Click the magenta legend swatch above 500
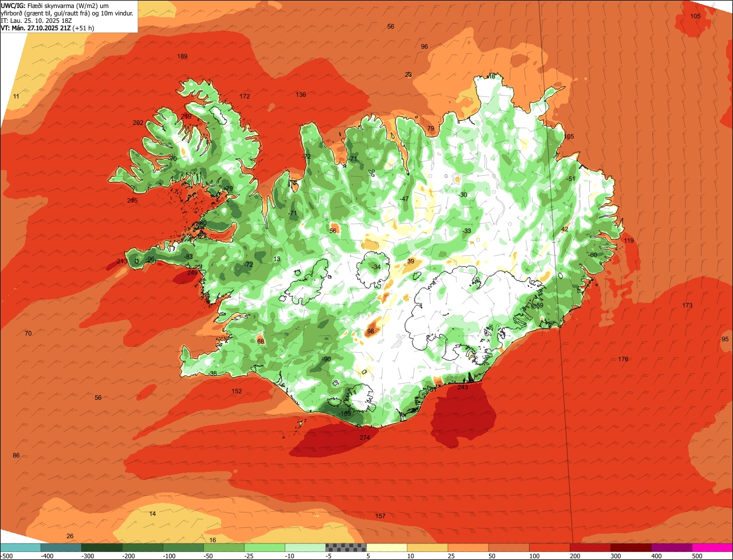 [713, 547]
